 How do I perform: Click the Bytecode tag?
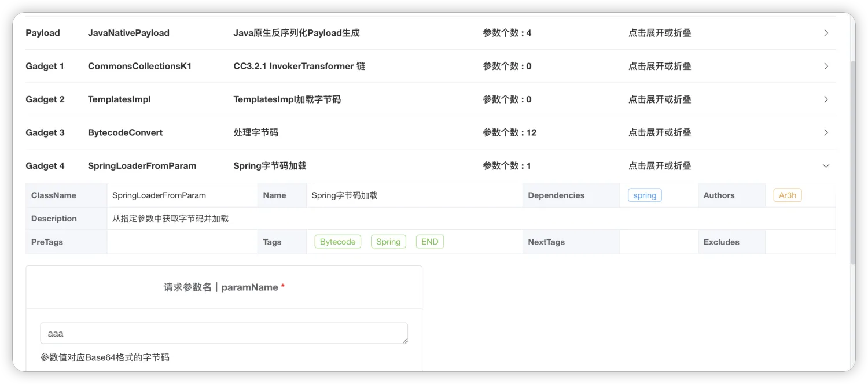point(338,242)
